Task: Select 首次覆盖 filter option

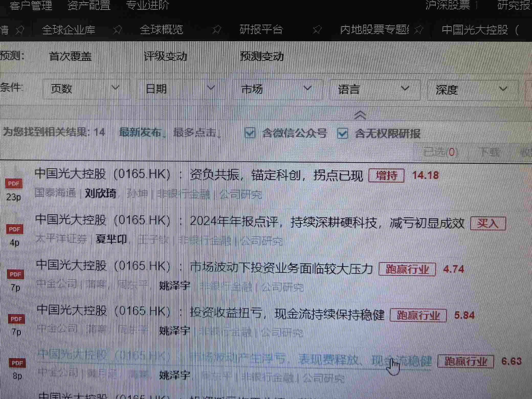Action: 70,56
